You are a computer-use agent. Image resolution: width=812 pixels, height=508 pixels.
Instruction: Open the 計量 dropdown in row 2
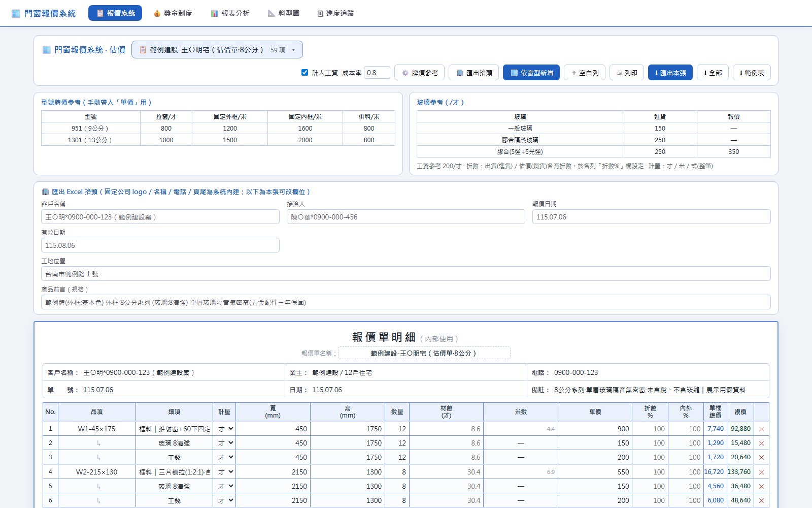[225, 443]
